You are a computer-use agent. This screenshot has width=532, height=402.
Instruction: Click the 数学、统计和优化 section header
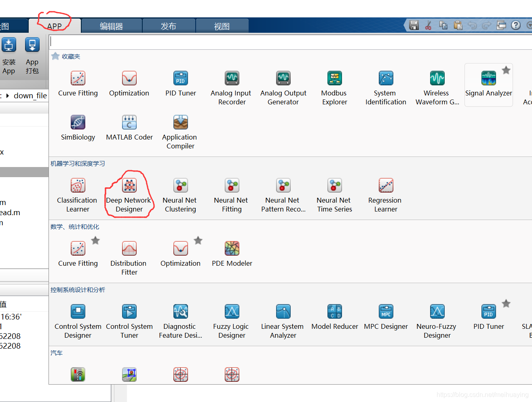click(75, 226)
